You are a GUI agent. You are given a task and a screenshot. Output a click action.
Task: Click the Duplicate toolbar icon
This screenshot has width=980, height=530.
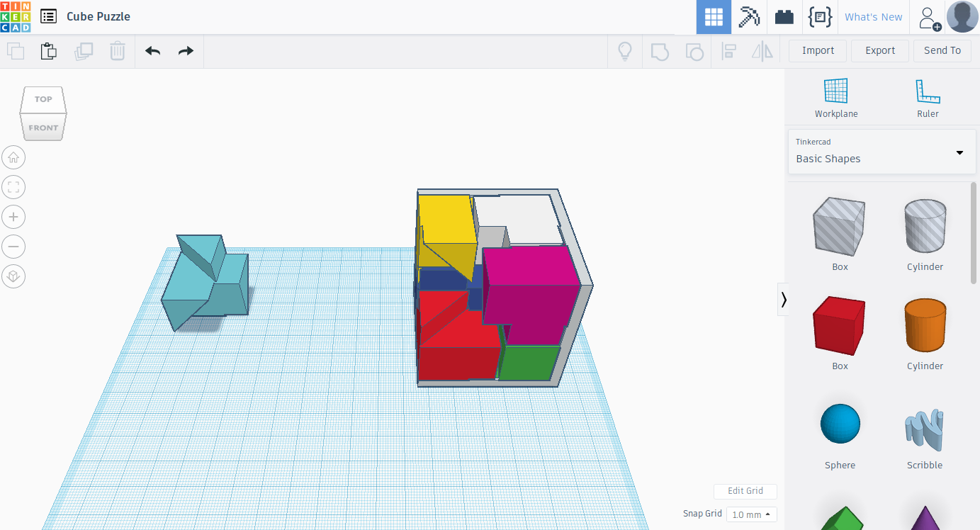click(84, 51)
